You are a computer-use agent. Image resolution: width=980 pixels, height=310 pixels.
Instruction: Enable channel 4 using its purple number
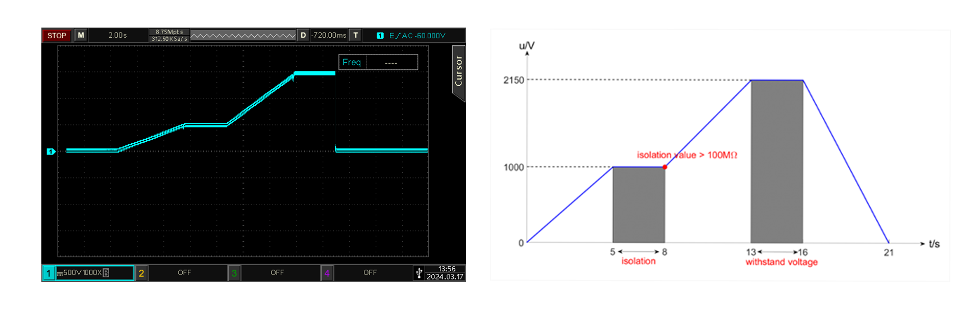coord(327,273)
